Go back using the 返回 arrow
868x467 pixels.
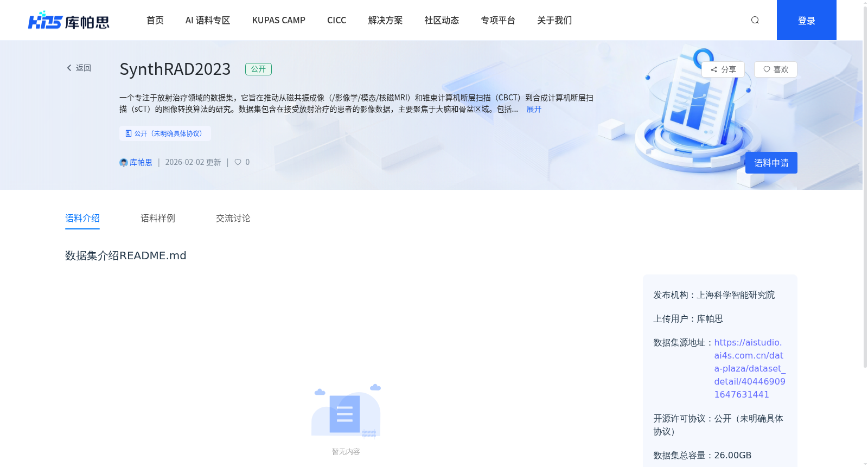pos(79,68)
